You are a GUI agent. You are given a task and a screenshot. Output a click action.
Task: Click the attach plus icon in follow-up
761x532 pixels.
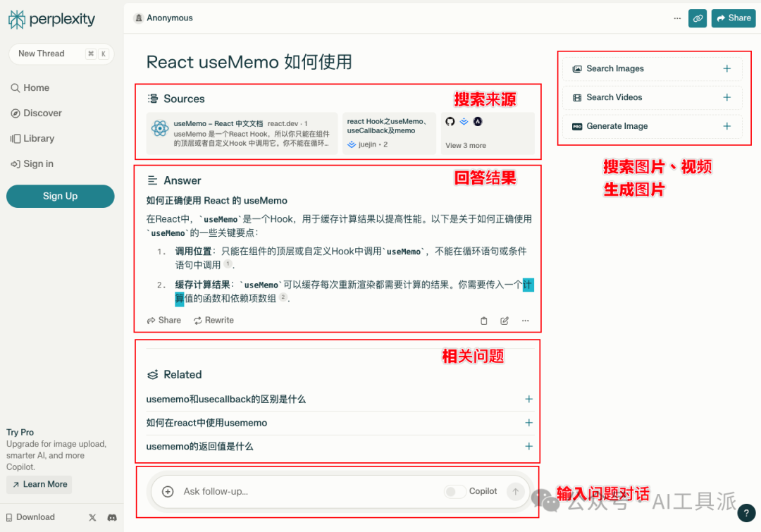click(168, 492)
